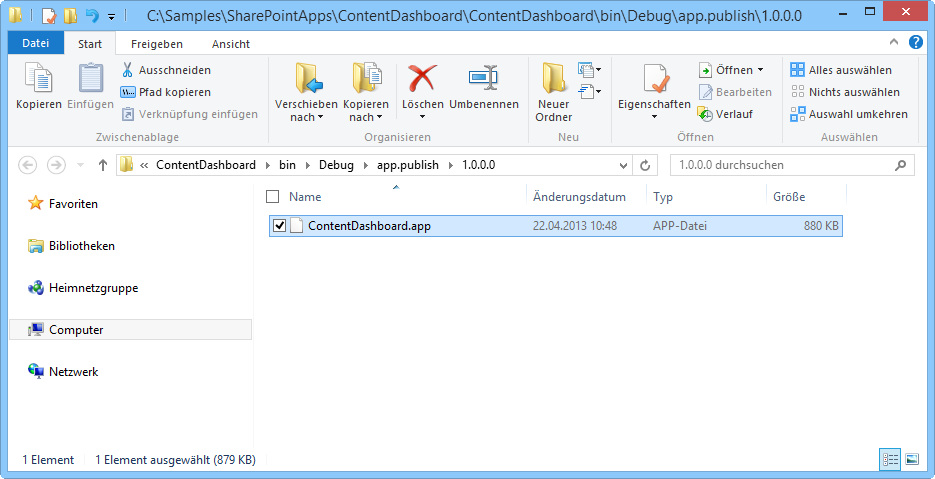The image size is (935, 479).
Task: Uncheck the ContentDashboard.app file checkbox
Action: coord(279,225)
